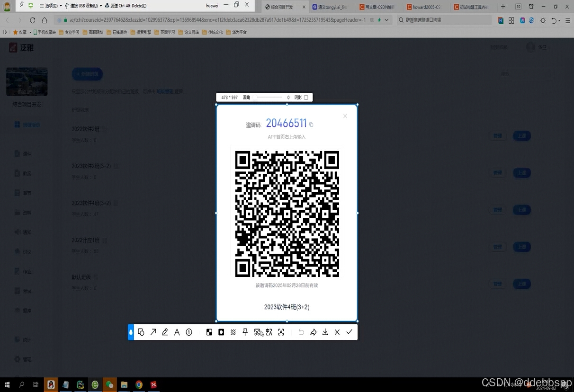Open a new browser tab
574x392 pixels.
click(503, 7)
